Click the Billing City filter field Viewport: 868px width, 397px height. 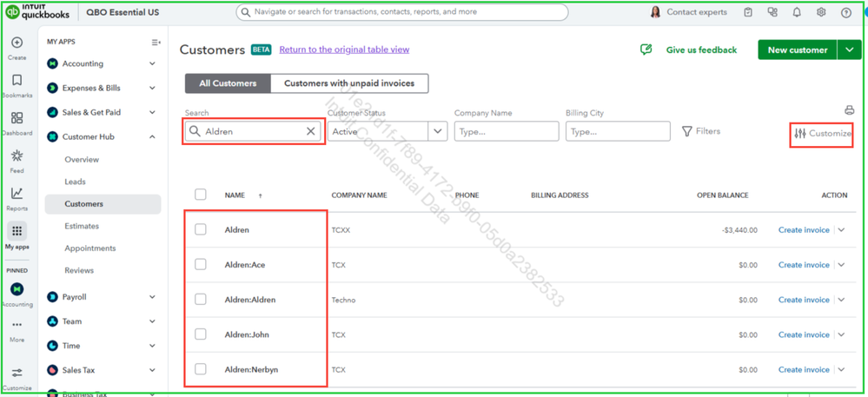618,131
